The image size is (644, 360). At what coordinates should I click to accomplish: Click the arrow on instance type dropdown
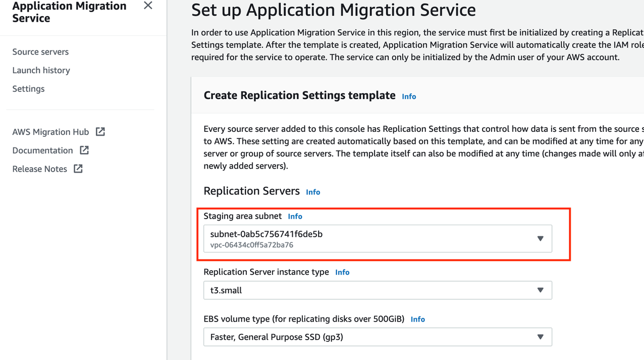(x=540, y=290)
